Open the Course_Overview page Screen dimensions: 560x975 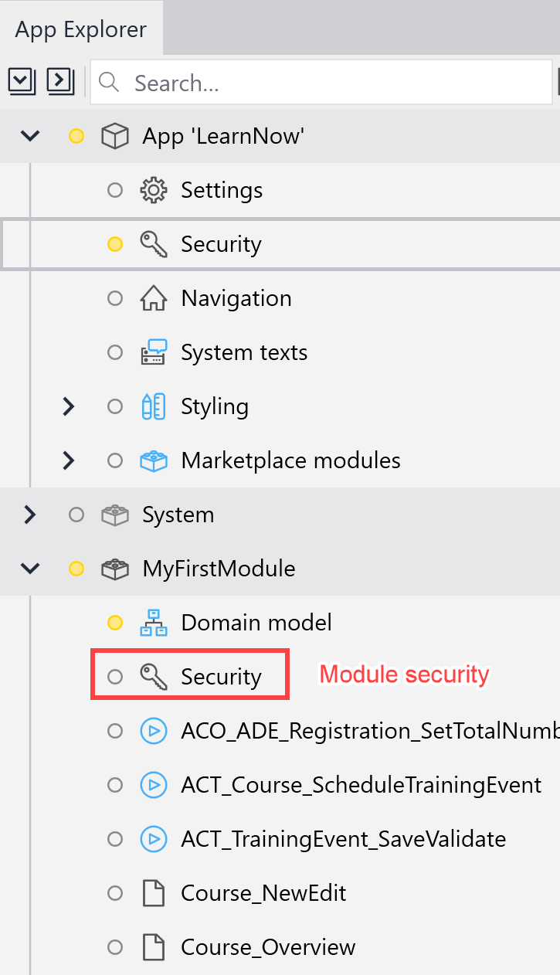click(268, 947)
